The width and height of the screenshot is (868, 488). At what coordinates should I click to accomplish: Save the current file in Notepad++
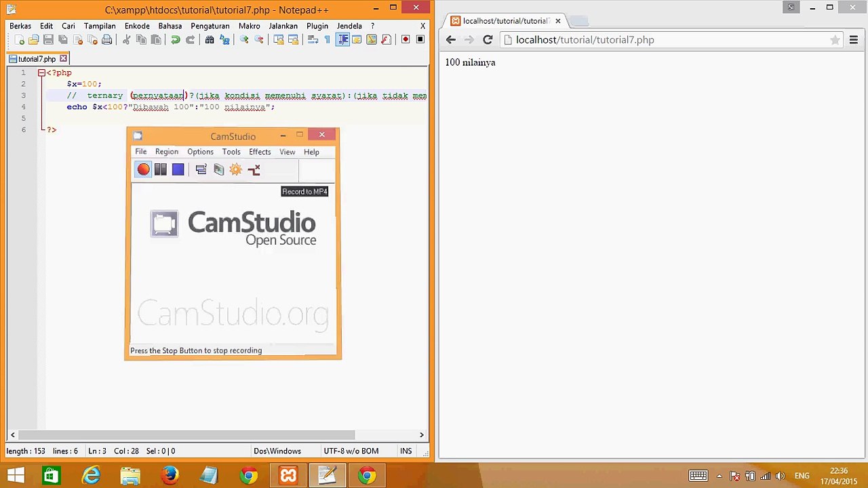48,40
